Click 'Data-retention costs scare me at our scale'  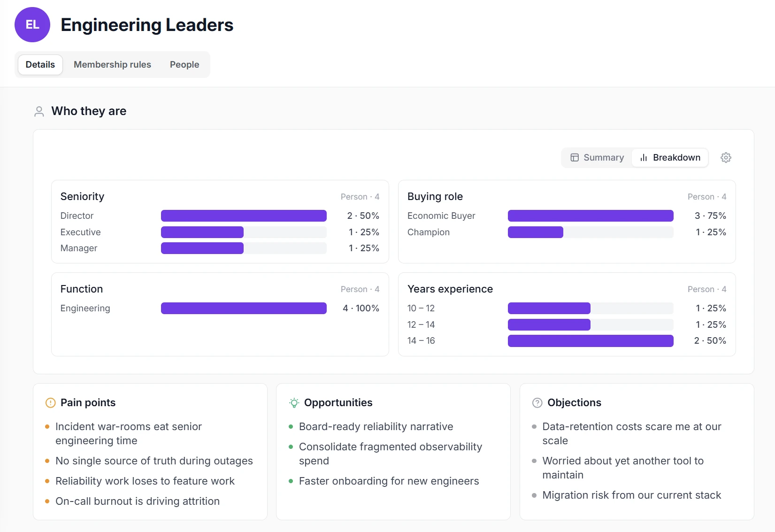pyautogui.click(x=632, y=434)
